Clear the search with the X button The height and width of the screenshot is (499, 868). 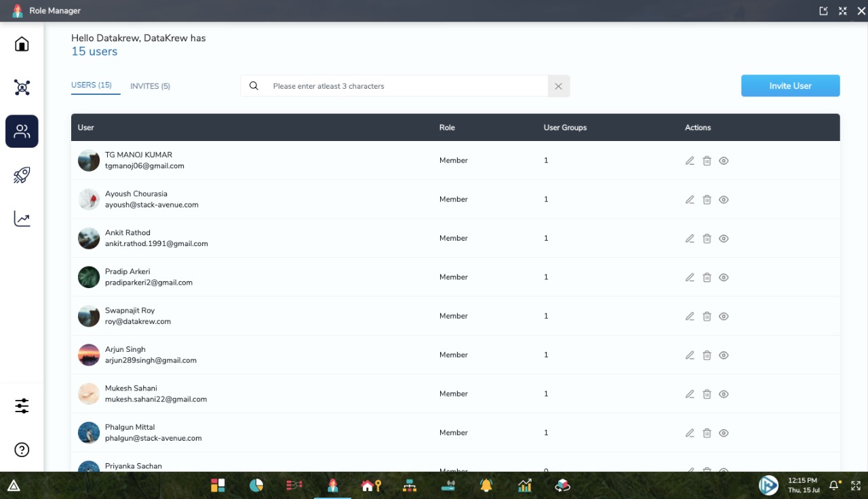click(558, 86)
